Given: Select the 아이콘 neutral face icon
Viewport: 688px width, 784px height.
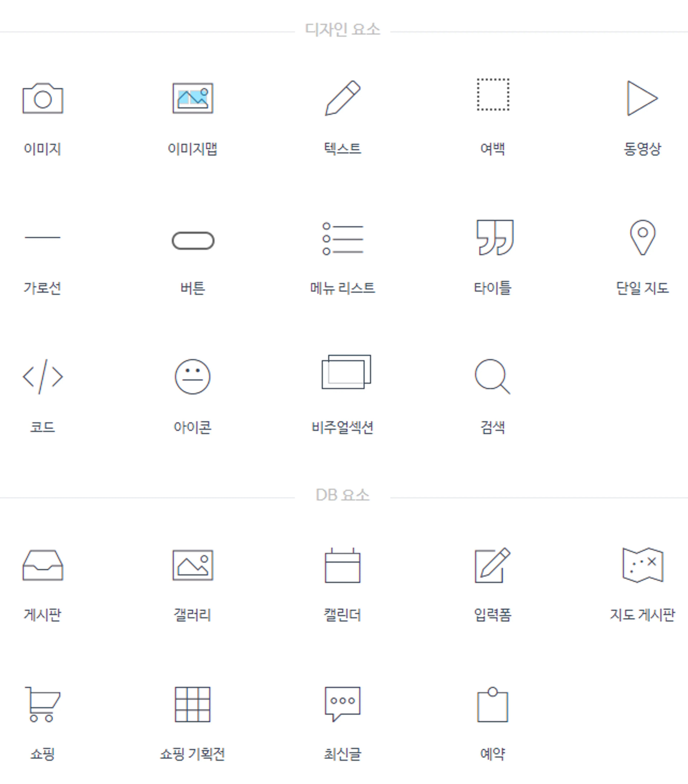Looking at the screenshot, I should 193,377.
